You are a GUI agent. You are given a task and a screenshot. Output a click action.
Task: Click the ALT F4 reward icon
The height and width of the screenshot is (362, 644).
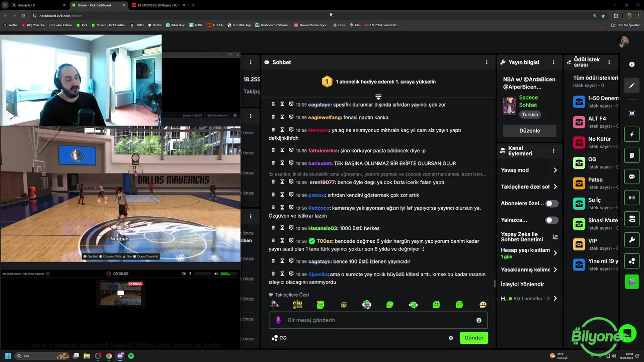pyautogui.click(x=579, y=122)
